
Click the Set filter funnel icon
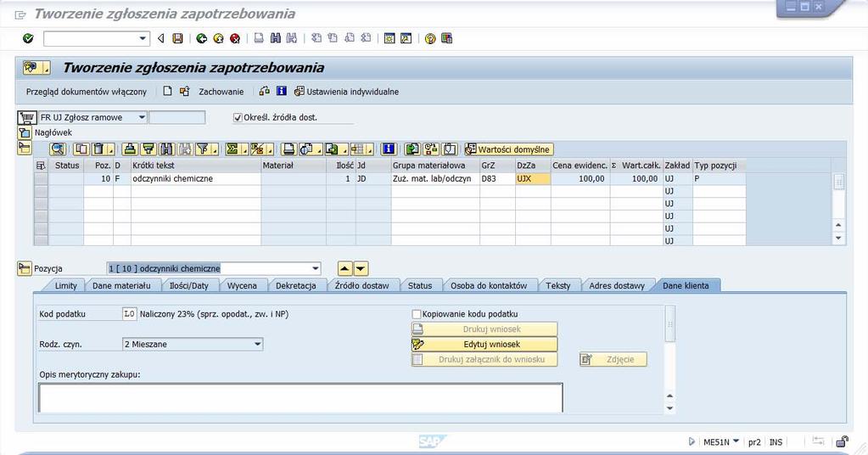[x=204, y=149]
